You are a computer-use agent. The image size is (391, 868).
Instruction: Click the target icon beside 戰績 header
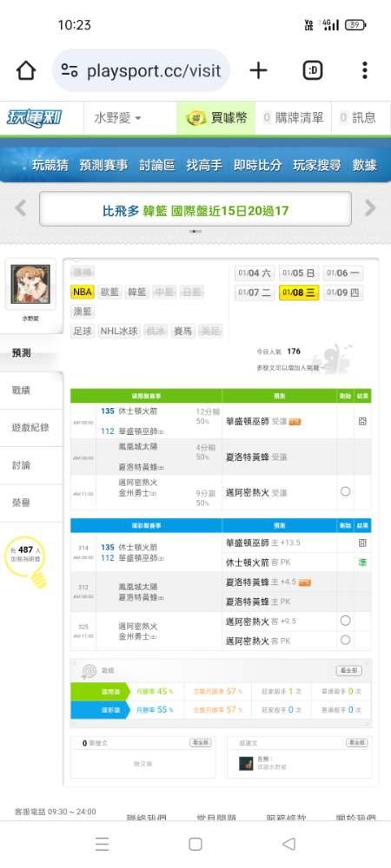pos(89,671)
